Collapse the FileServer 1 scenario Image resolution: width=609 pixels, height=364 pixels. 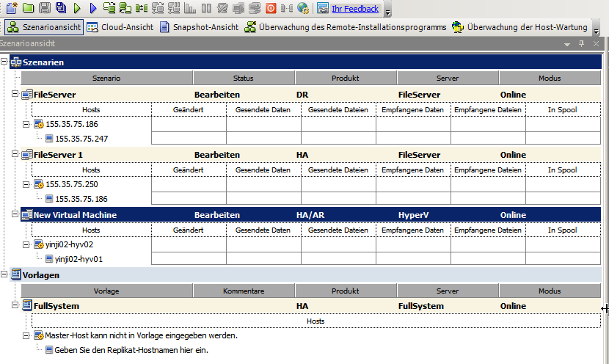[16, 155]
